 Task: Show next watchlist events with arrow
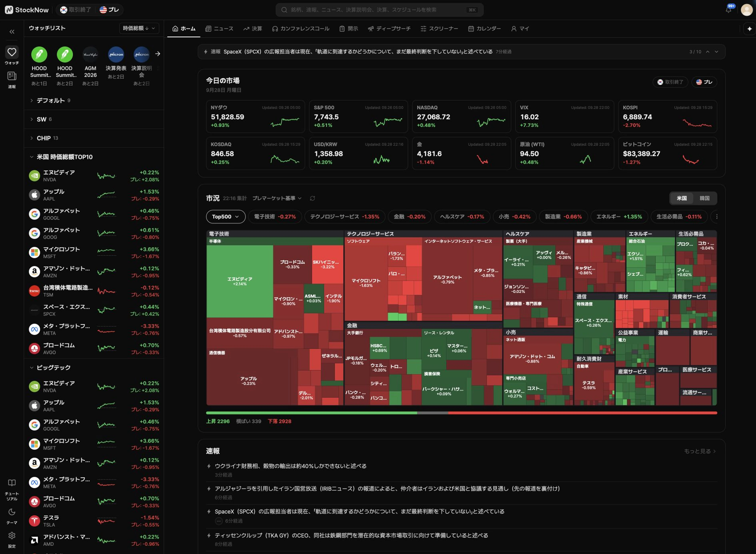158,54
